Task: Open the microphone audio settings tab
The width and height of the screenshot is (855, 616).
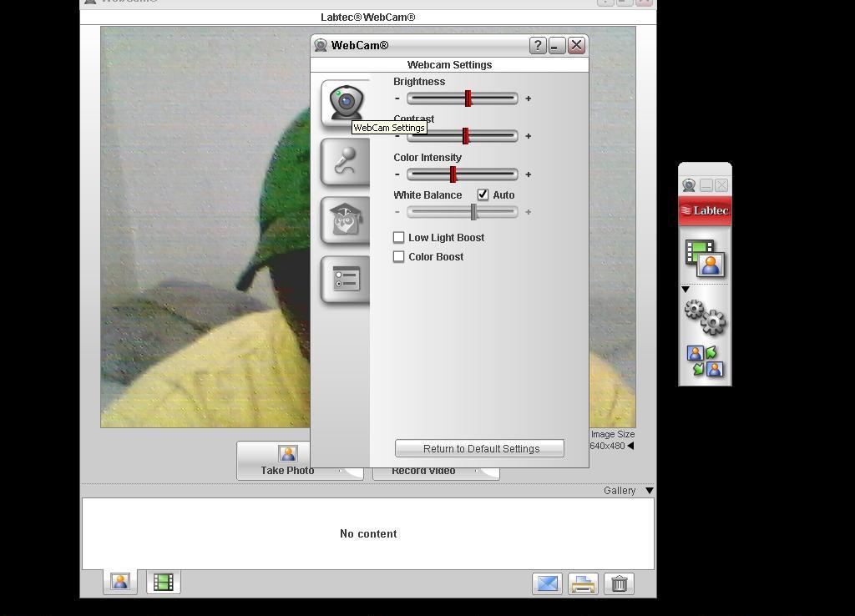Action: [346, 161]
